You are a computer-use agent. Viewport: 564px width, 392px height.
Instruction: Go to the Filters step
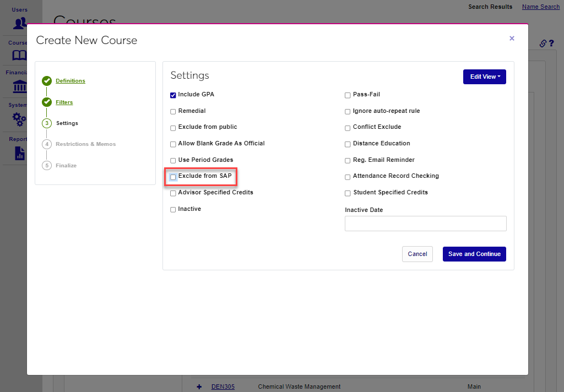coord(64,102)
